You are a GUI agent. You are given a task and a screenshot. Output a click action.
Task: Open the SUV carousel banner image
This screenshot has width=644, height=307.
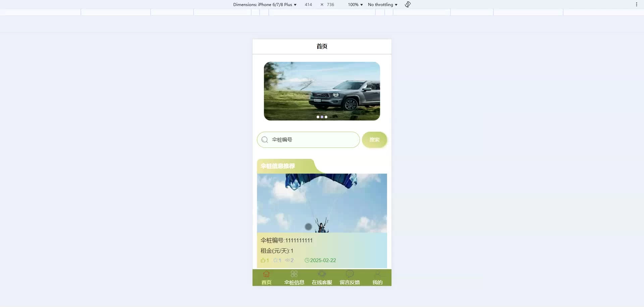(322, 91)
